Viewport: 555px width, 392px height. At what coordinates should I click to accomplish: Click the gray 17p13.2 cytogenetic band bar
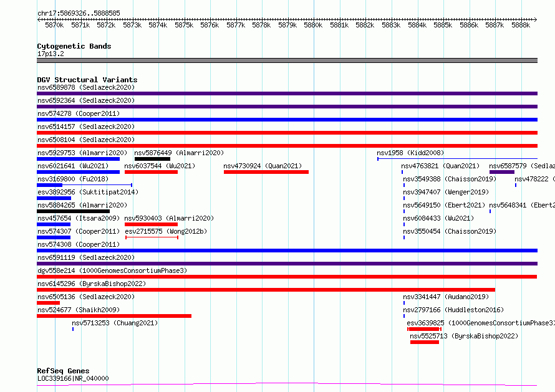pyautogui.click(x=287, y=60)
